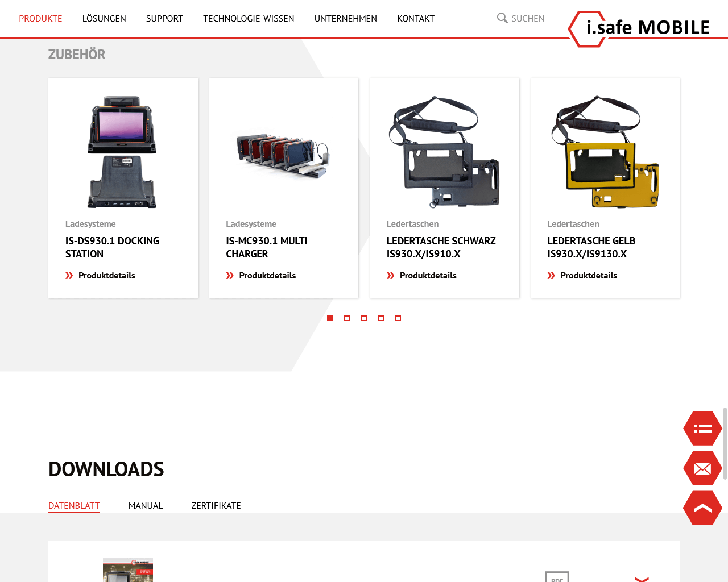Open the TECHNOLOGIE-WISSEN menu
The width and height of the screenshot is (728, 582).
(x=249, y=19)
